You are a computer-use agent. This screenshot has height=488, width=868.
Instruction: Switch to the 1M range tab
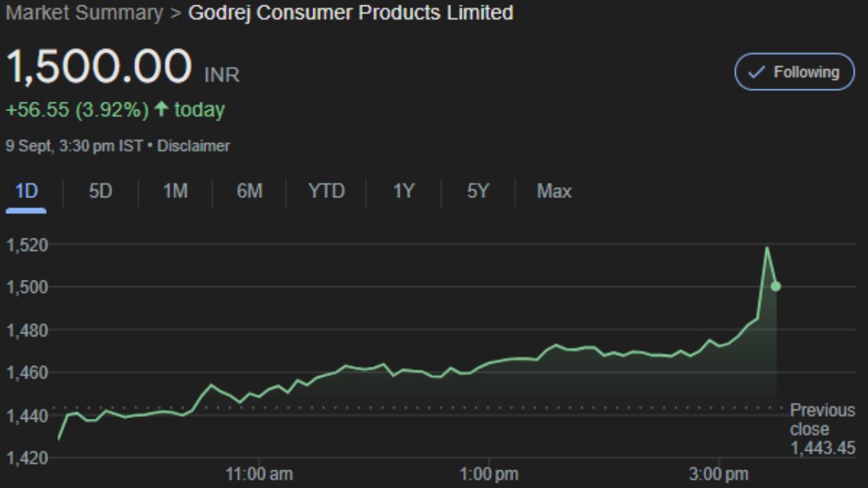click(175, 192)
